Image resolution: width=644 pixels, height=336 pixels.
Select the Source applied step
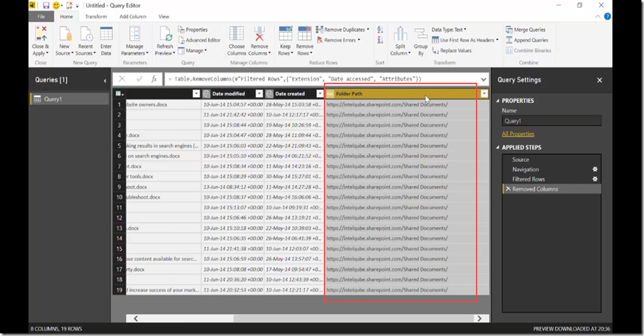tap(520, 160)
